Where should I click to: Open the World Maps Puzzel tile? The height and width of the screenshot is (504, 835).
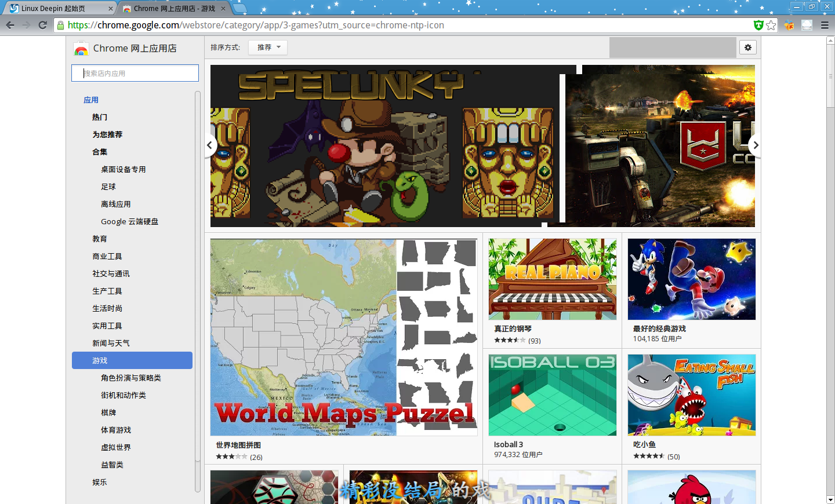click(x=344, y=337)
